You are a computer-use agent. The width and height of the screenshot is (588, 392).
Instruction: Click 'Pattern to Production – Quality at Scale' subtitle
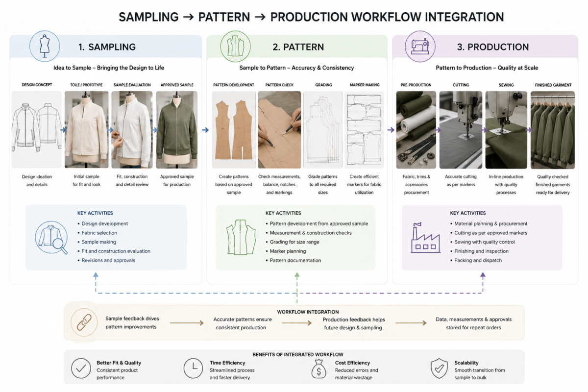point(486,68)
